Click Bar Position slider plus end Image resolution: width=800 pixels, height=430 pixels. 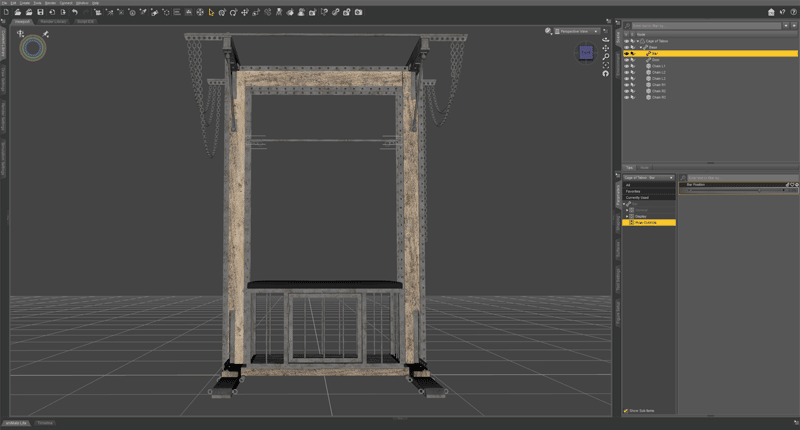[x=784, y=190]
